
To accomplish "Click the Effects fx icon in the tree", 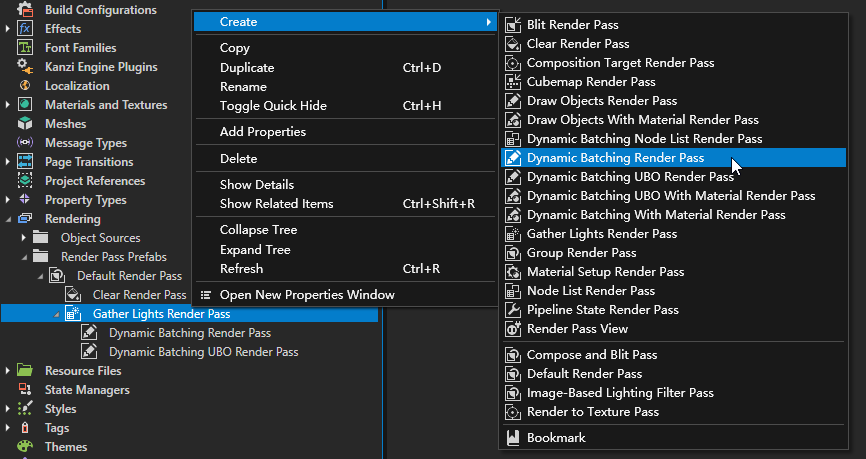I will (25, 29).
